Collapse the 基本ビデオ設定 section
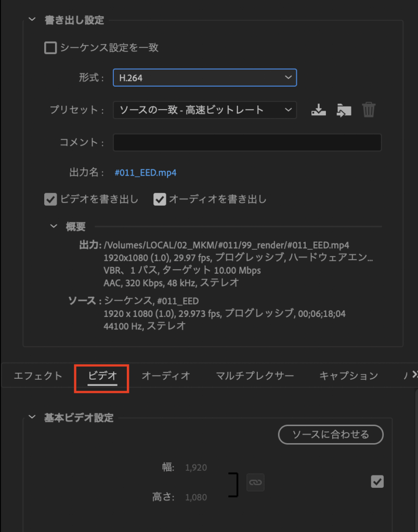Screen dimensions: 418x532 point(32,417)
